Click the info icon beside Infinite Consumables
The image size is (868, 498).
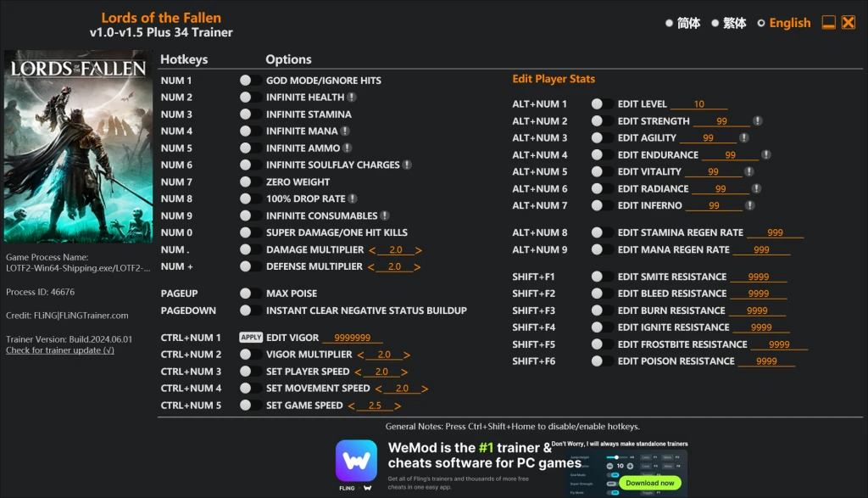385,216
